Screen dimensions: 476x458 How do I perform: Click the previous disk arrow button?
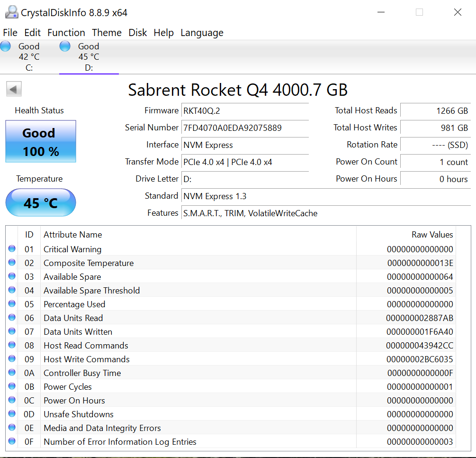(x=14, y=89)
